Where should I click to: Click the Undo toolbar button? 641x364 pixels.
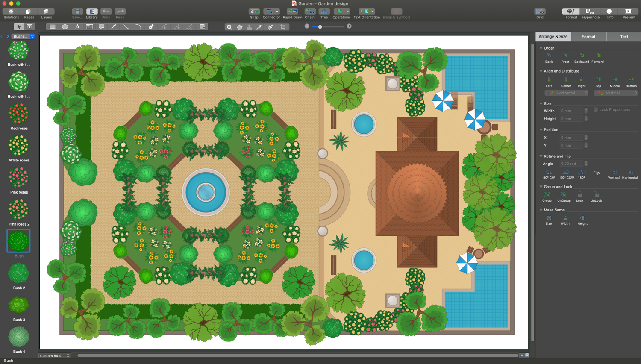(106, 14)
